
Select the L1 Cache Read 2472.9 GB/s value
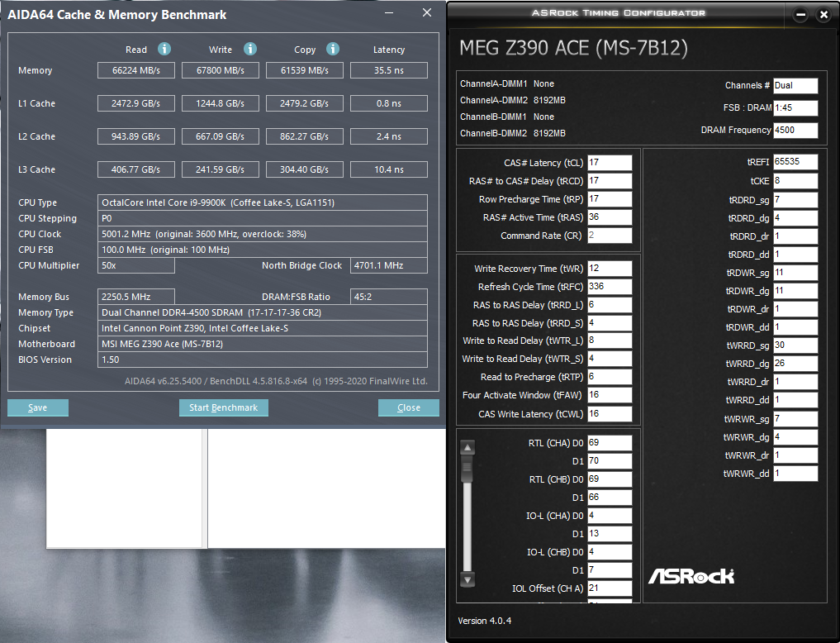[136, 103]
